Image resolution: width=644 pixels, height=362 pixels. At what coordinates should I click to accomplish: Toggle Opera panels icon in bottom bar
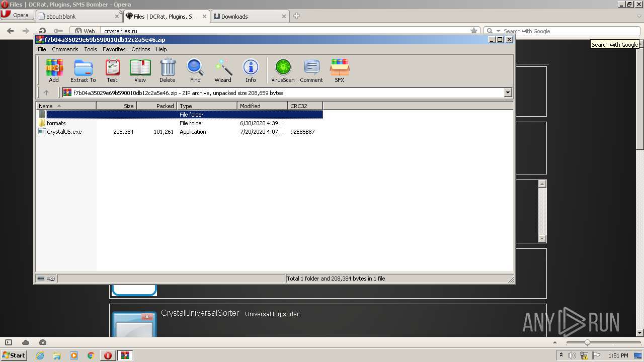tap(9, 342)
